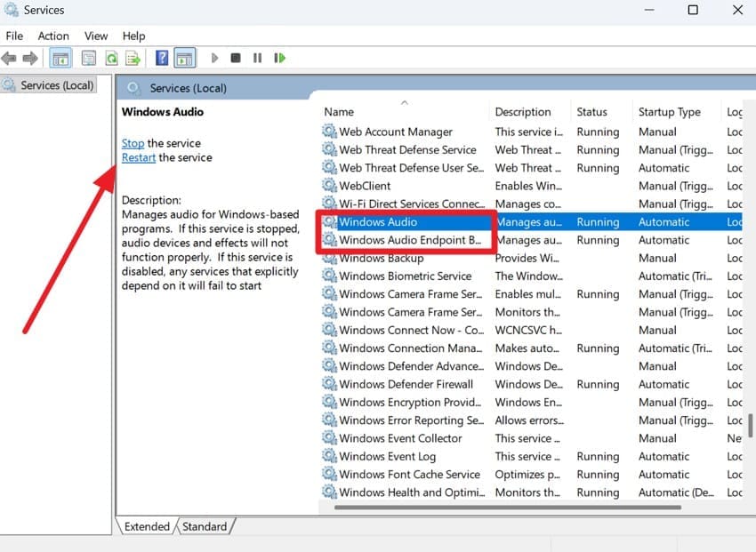Viewport: 756px width, 552px height.
Task: Click the WCNCSVC description cell
Action: pyautogui.click(x=528, y=330)
